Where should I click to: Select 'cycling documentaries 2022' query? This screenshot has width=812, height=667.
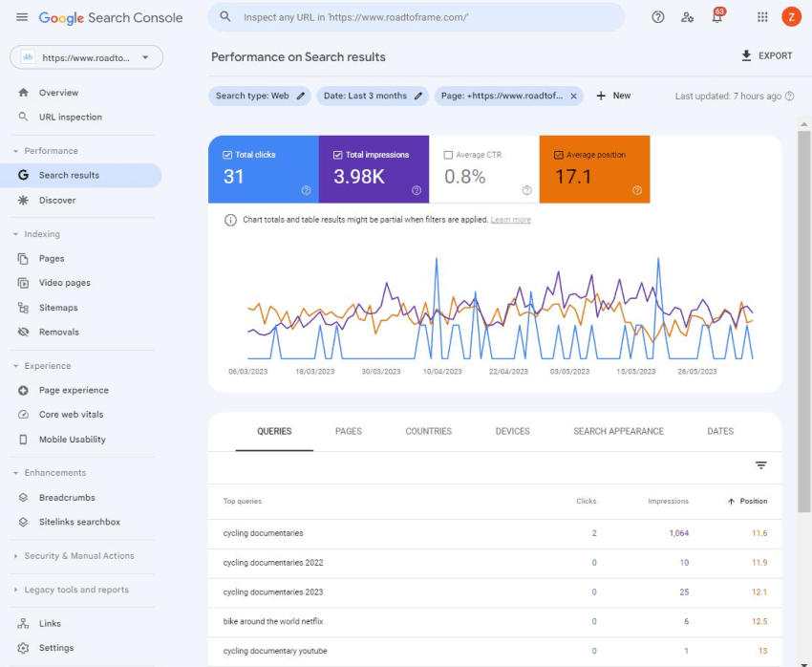click(495, 563)
